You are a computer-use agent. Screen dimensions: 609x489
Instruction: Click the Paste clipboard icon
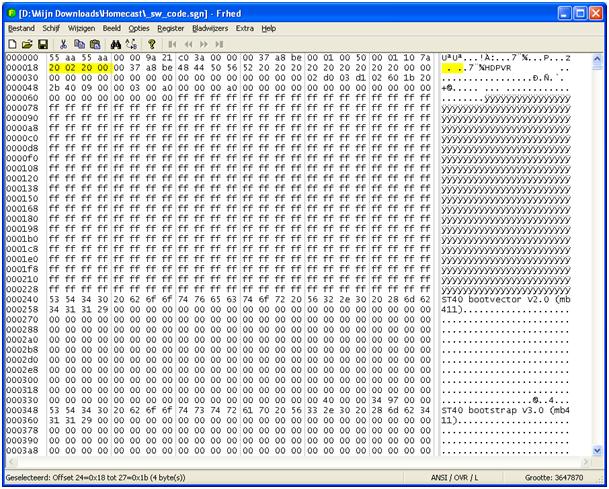[95, 44]
